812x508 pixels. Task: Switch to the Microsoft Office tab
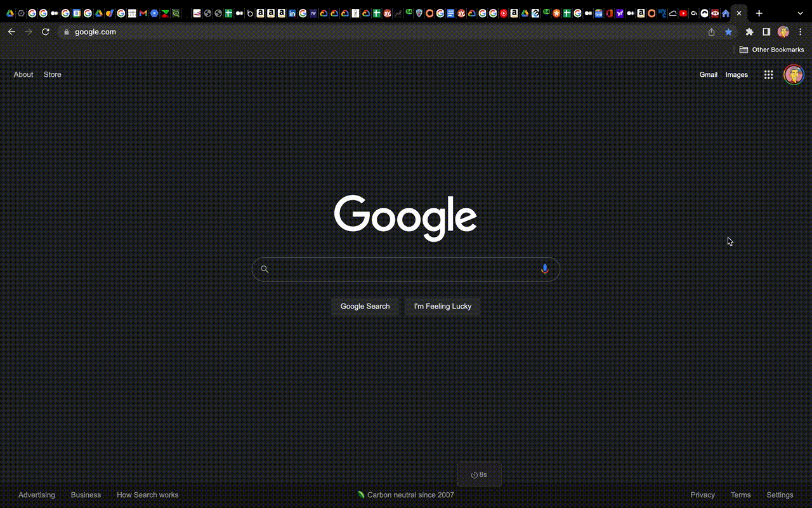[609, 13]
